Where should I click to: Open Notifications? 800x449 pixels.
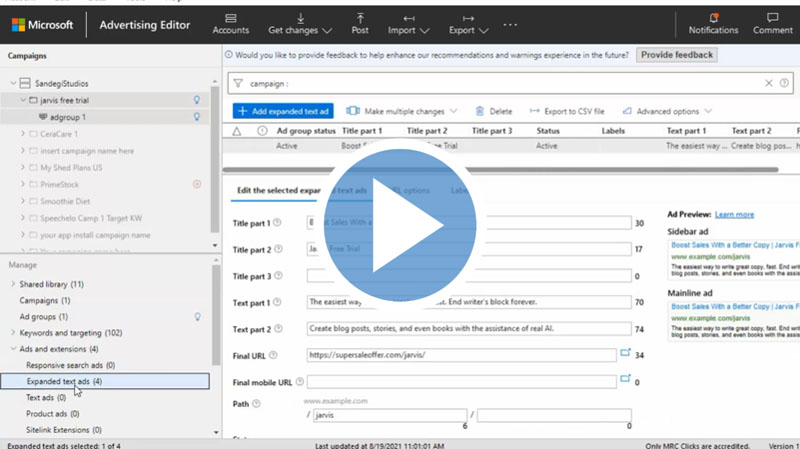pyautogui.click(x=713, y=24)
